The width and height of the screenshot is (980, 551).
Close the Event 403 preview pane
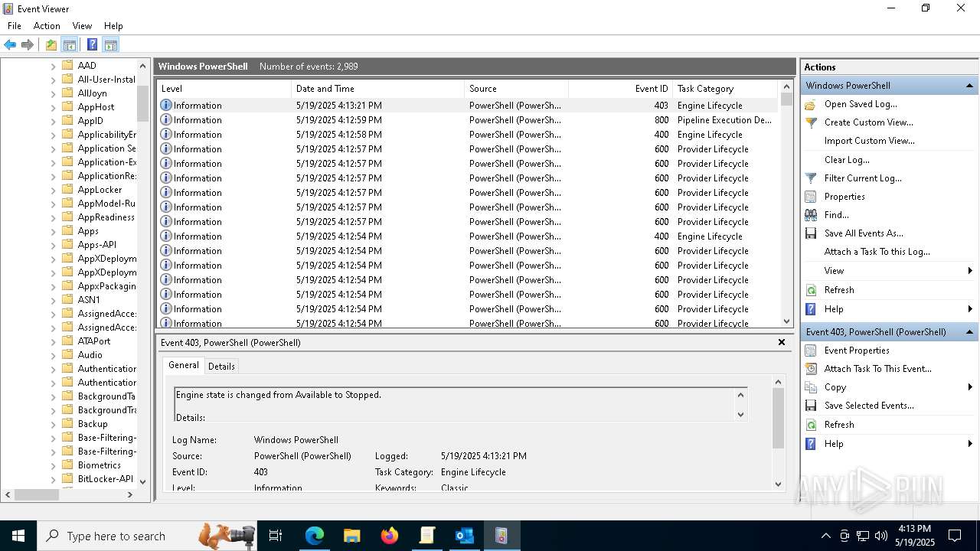[x=782, y=342]
